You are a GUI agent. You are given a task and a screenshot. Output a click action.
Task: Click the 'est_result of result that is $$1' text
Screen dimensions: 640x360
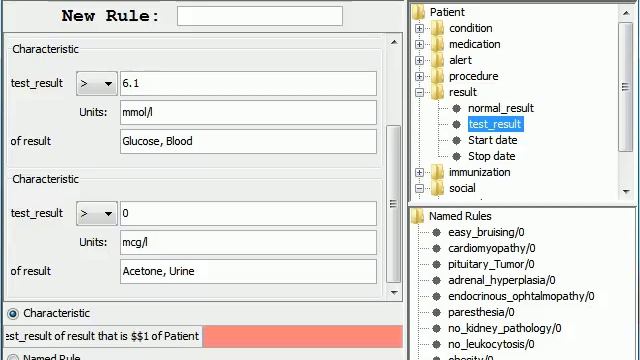pyautogui.click(x=78, y=336)
